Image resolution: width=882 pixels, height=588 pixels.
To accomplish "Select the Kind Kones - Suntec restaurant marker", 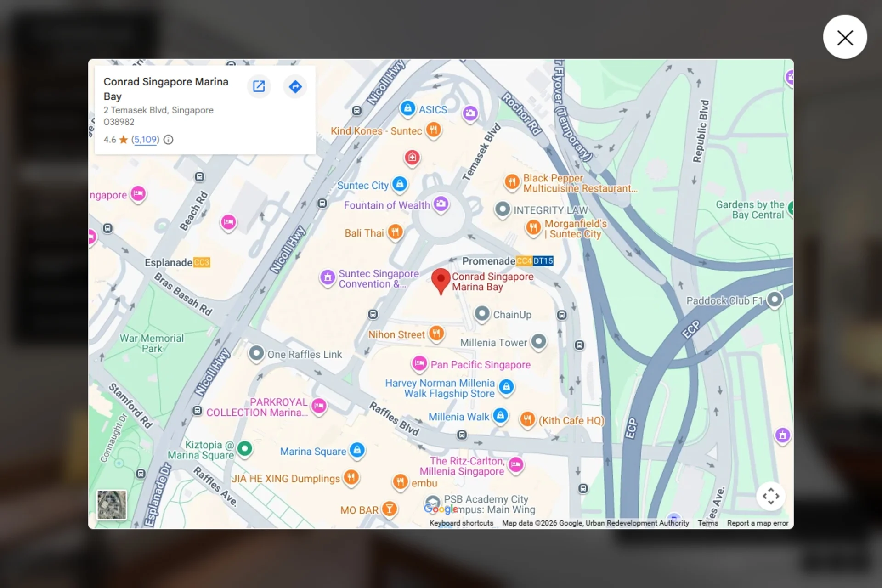I will click(x=434, y=130).
